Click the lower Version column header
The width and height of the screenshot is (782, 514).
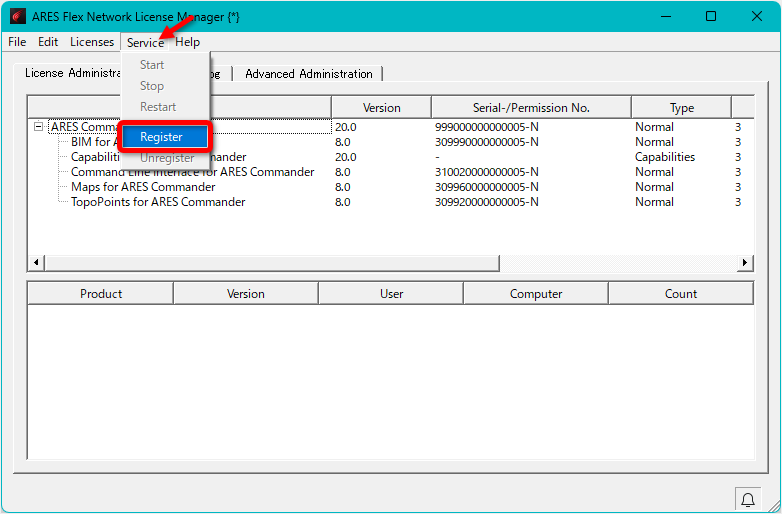[245, 294]
